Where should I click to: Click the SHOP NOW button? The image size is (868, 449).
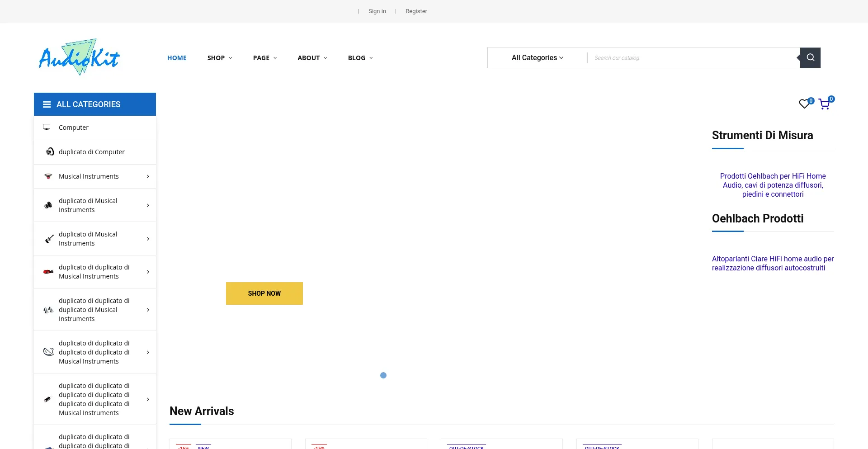(x=264, y=293)
